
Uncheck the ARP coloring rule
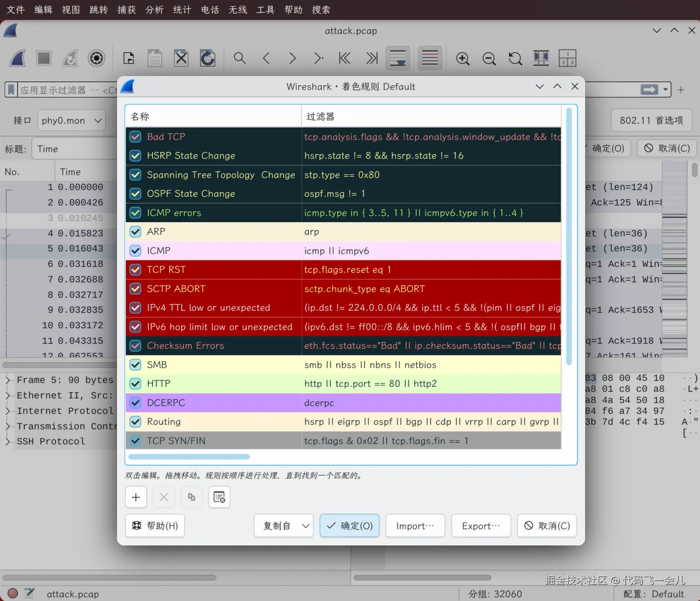(x=135, y=232)
